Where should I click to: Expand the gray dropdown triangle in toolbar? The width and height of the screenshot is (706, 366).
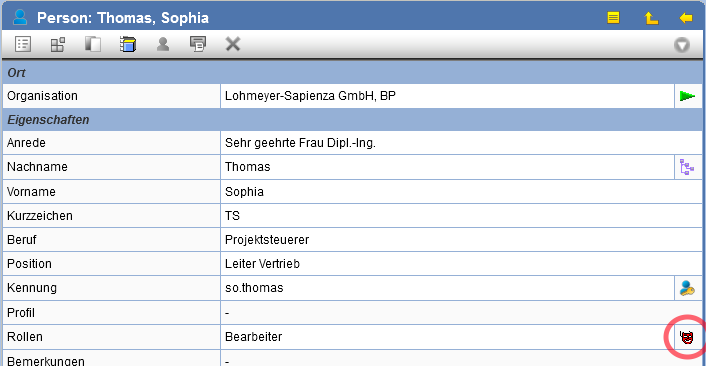[682, 45]
